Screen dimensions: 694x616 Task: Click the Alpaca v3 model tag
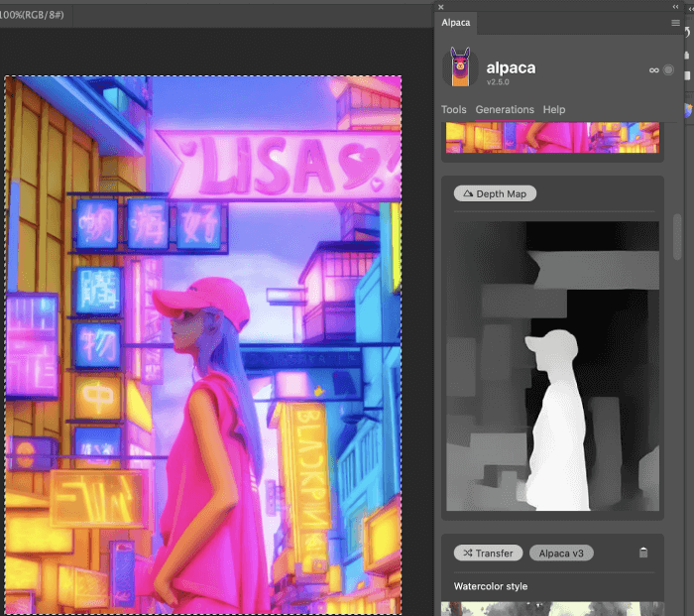point(561,553)
